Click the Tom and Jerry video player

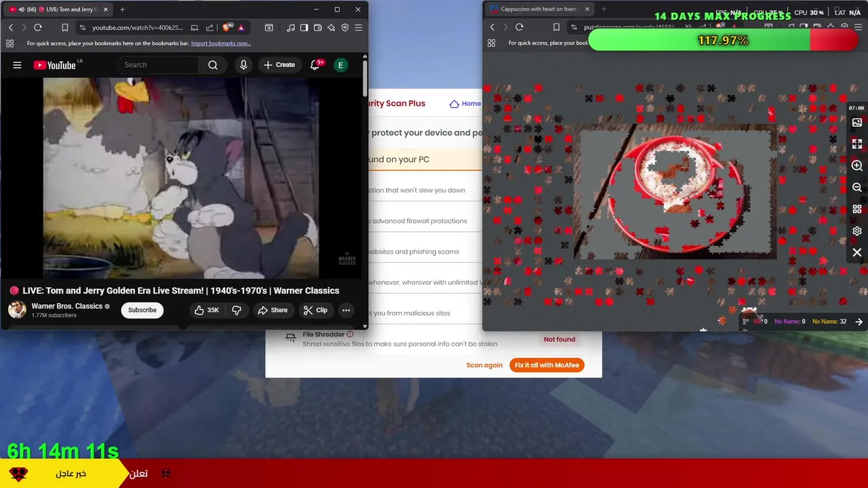pyautogui.click(x=182, y=178)
